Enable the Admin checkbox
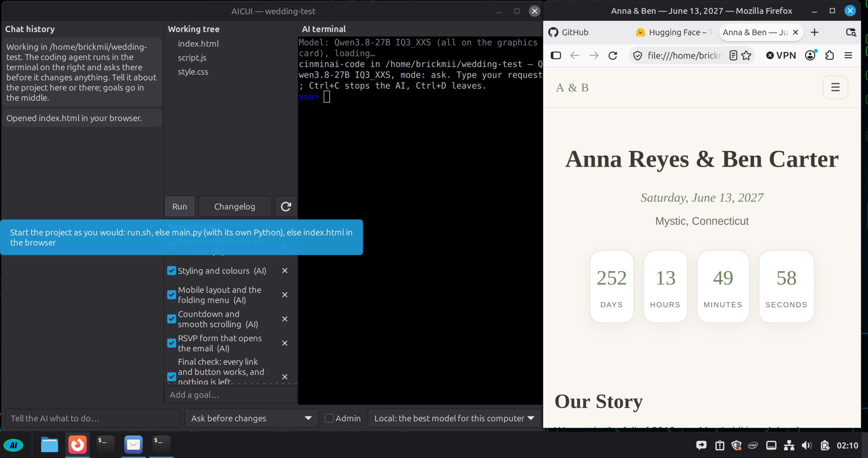The width and height of the screenshot is (868, 458). tap(329, 418)
